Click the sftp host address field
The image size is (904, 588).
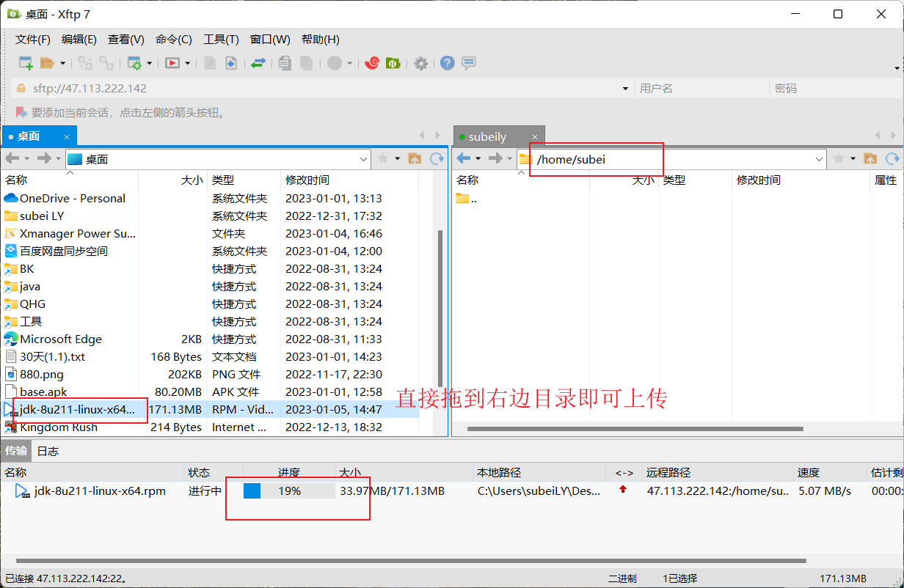click(x=323, y=88)
